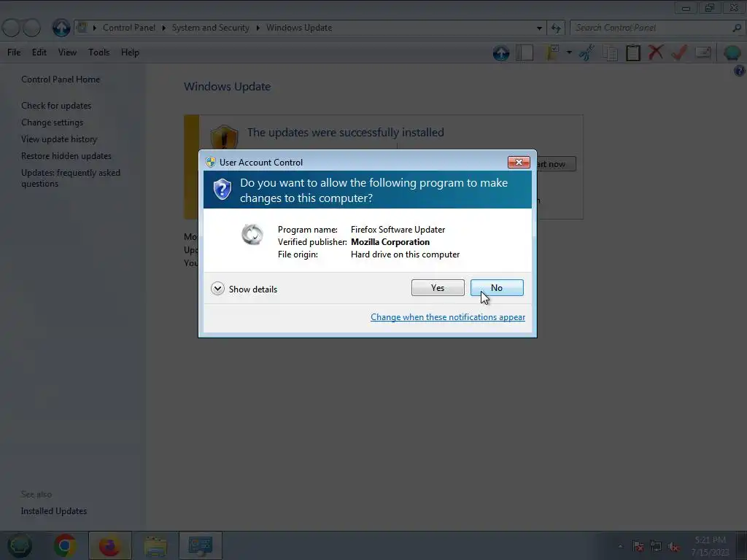The height and width of the screenshot is (560, 747).
Task: Open Installed Updates link
Action: tap(54, 511)
